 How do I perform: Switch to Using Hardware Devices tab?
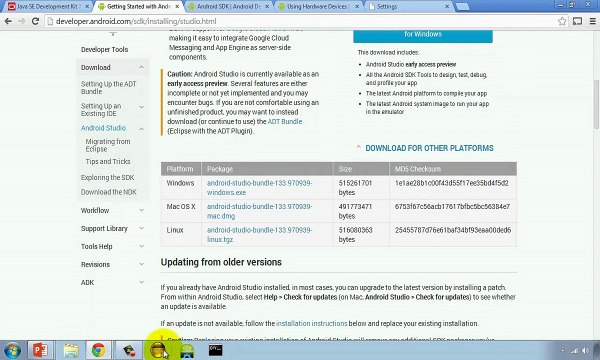pos(319,7)
